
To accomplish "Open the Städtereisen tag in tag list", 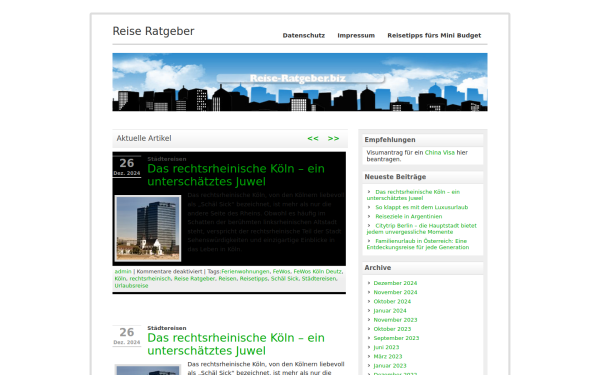I will 319,279.
